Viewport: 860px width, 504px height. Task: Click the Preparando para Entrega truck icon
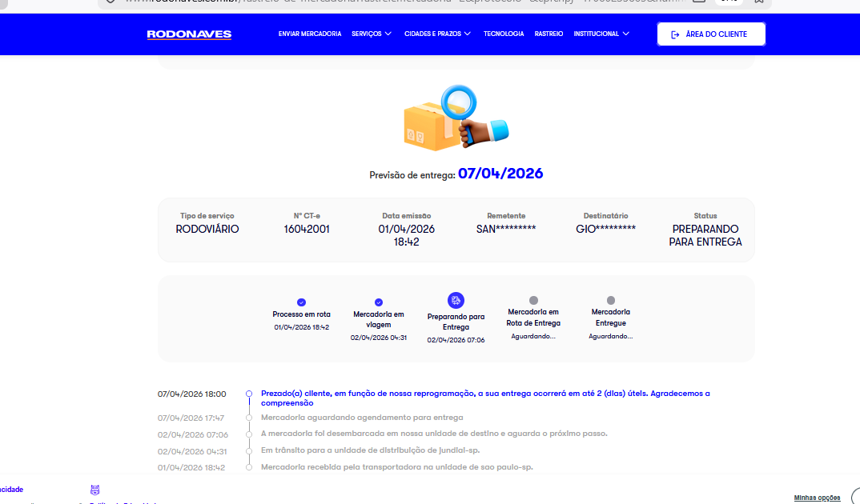(x=456, y=300)
